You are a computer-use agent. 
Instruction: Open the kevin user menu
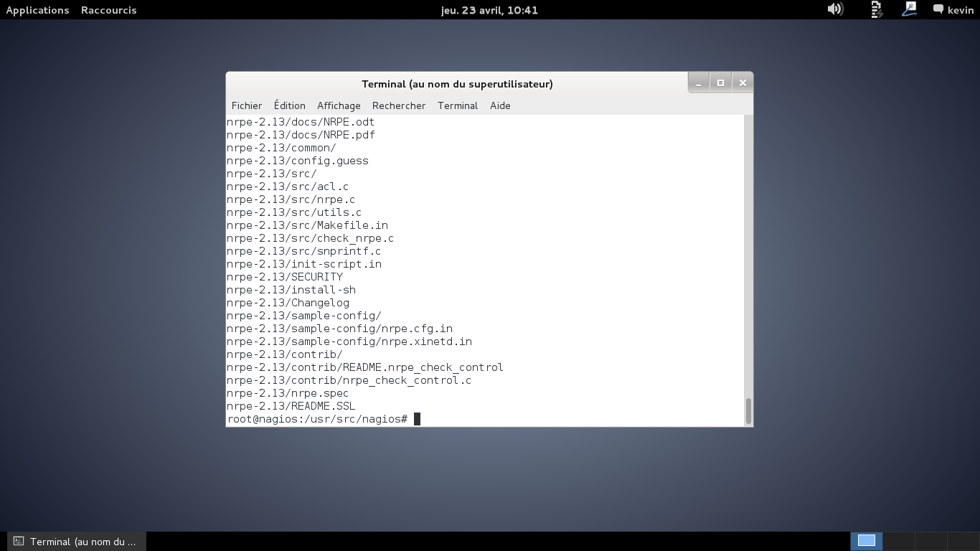961,10
